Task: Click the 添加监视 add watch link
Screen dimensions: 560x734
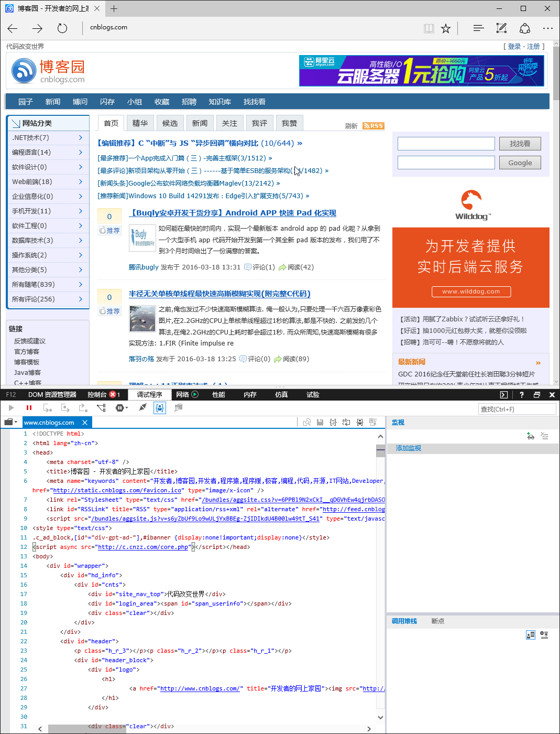Action: coord(409,448)
